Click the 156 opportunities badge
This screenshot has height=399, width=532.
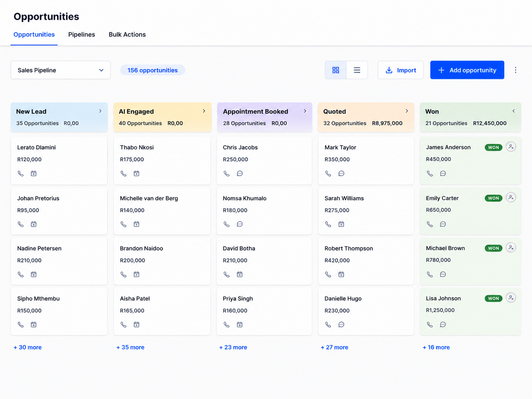152,70
